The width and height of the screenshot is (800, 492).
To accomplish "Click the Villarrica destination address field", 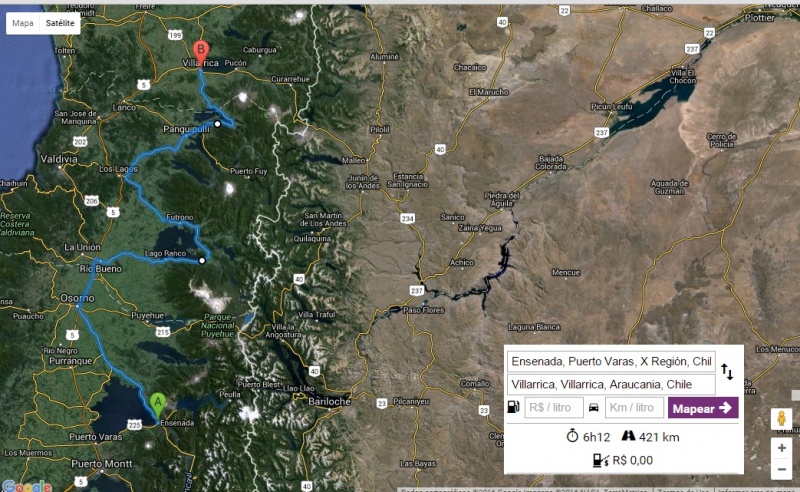I will [611, 384].
